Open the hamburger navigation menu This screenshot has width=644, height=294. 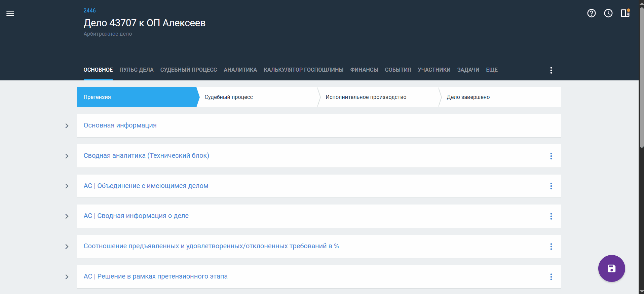click(x=10, y=13)
